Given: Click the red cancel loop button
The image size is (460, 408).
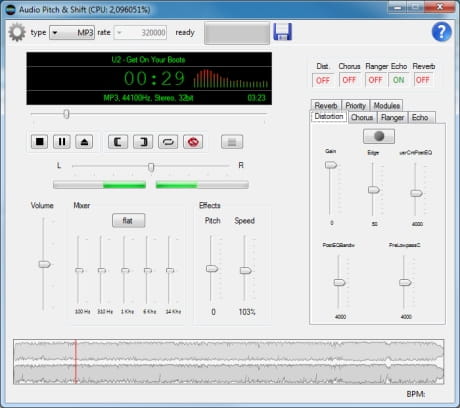Looking at the screenshot, I should tap(193, 142).
